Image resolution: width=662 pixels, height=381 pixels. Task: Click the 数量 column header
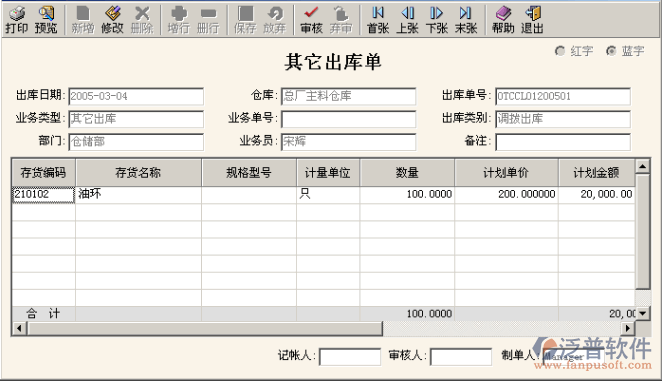(407, 172)
